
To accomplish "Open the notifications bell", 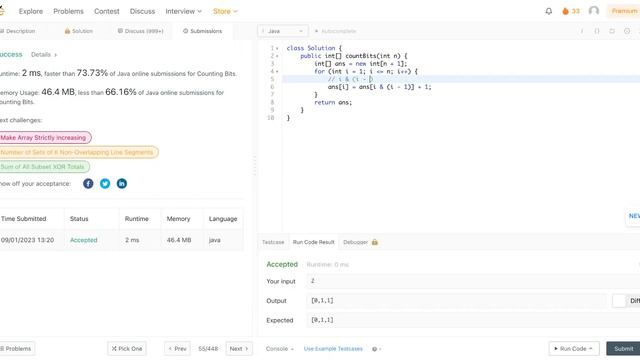I will [x=549, y=11].
